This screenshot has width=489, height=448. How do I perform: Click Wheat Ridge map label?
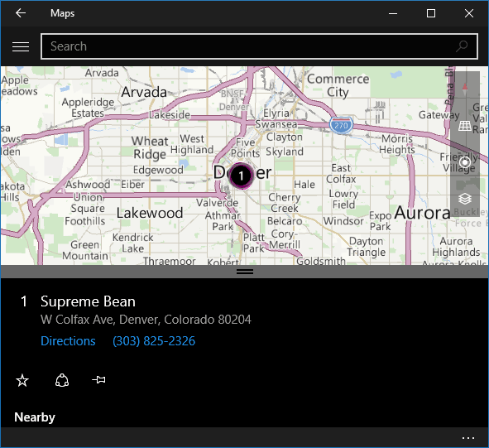point(150,147)
